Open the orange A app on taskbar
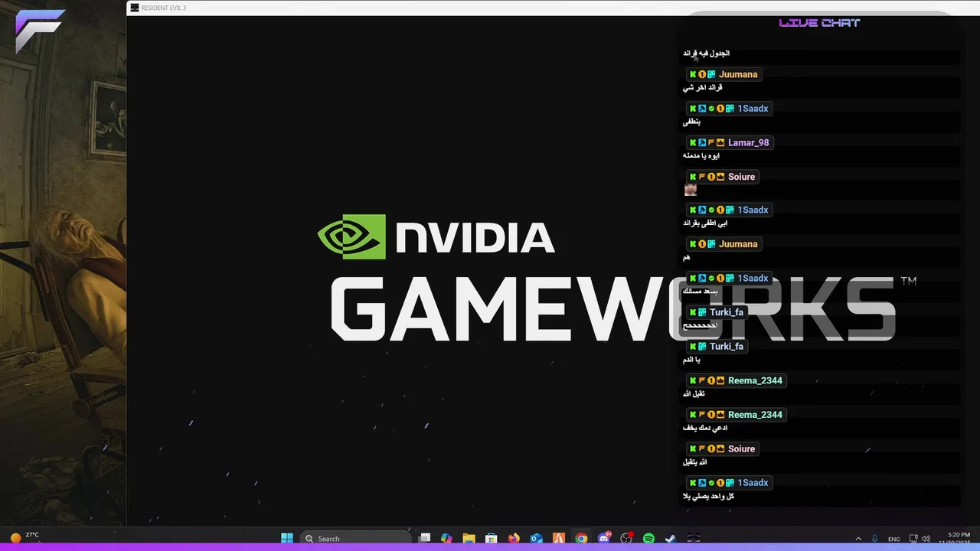The width and height of the screenshot is (980, 551). (x=559, y=538)
